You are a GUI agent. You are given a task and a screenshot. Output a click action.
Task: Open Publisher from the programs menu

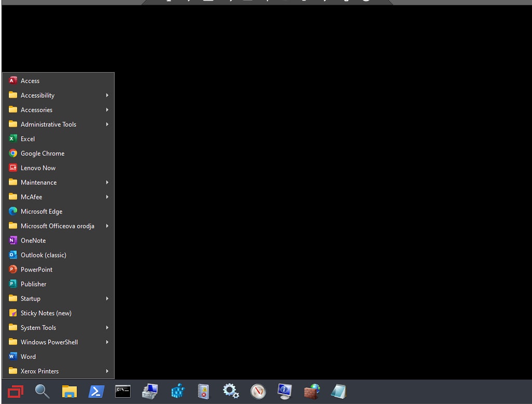tap(58, 284)
